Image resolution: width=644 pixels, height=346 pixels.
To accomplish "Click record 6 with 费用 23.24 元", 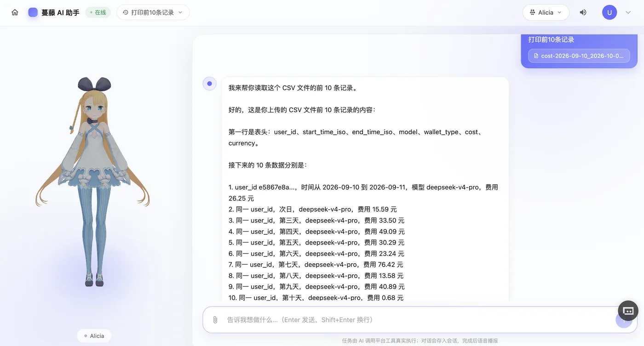I will click(x=316, y=253).
